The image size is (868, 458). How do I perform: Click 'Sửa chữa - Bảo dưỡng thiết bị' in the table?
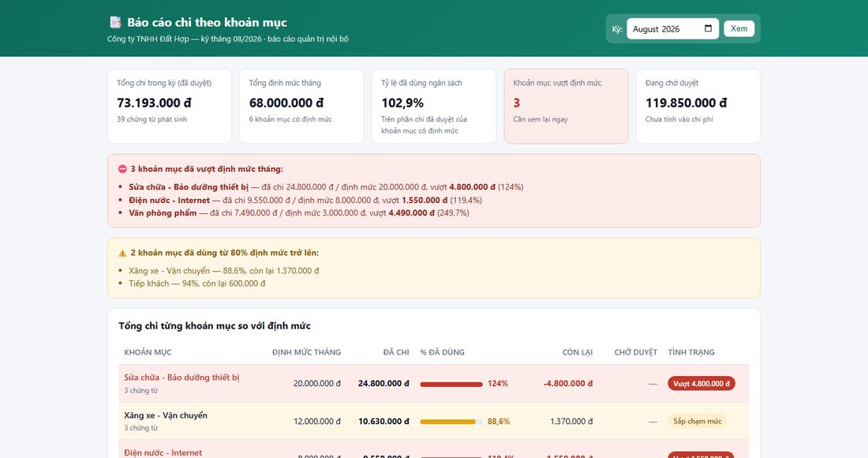181,377
